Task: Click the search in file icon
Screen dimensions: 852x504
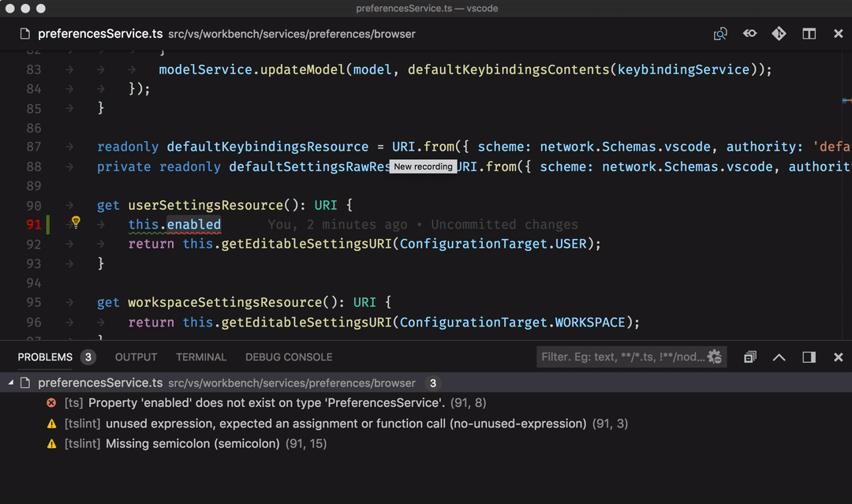Action: pyautogui.click(x=720, y=34)
